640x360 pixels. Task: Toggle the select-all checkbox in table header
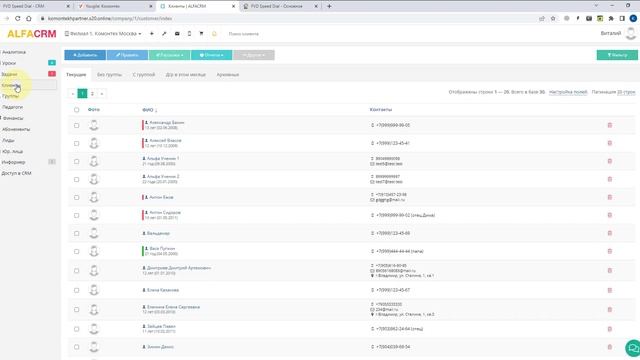pos(76,109)
